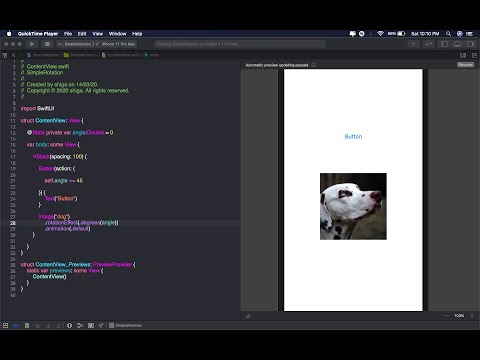Screen dimensions: 480x360
Task: Click line number 28 in the gutter
Action: pos(13,223)
